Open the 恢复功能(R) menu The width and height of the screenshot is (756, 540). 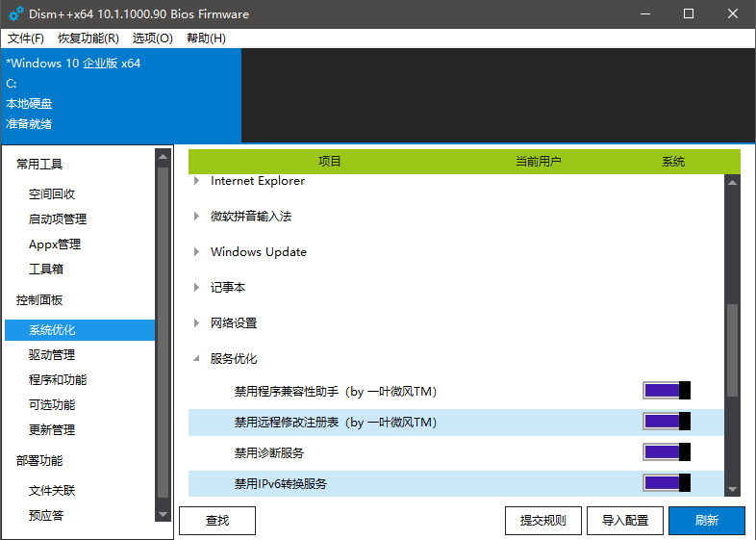(88, 39)
